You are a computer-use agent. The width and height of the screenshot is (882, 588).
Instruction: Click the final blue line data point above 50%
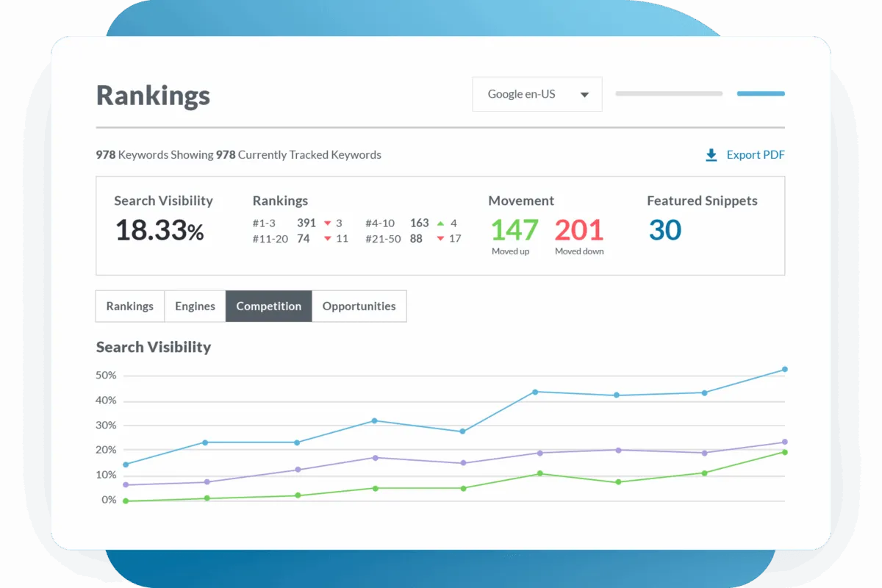click(785, 370)
